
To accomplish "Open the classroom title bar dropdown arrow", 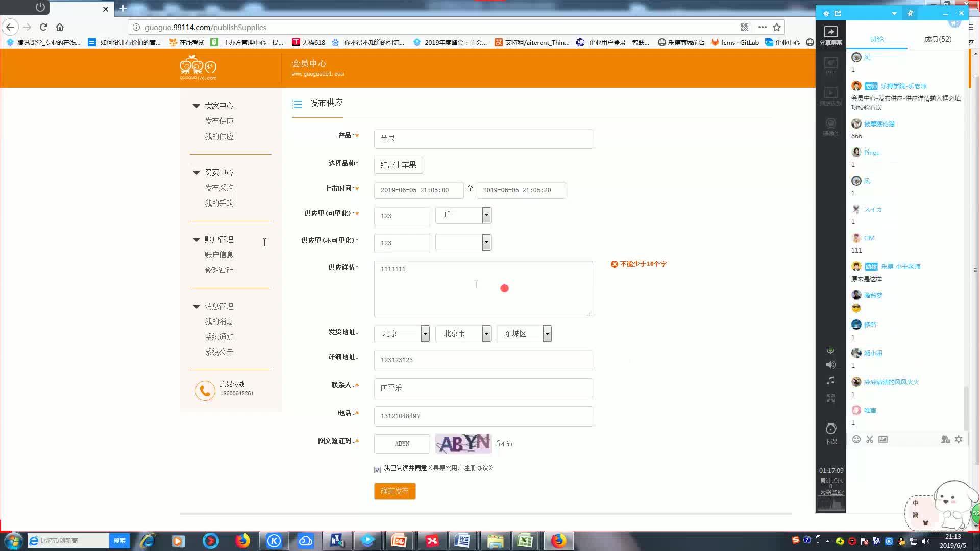I will 894,14.
